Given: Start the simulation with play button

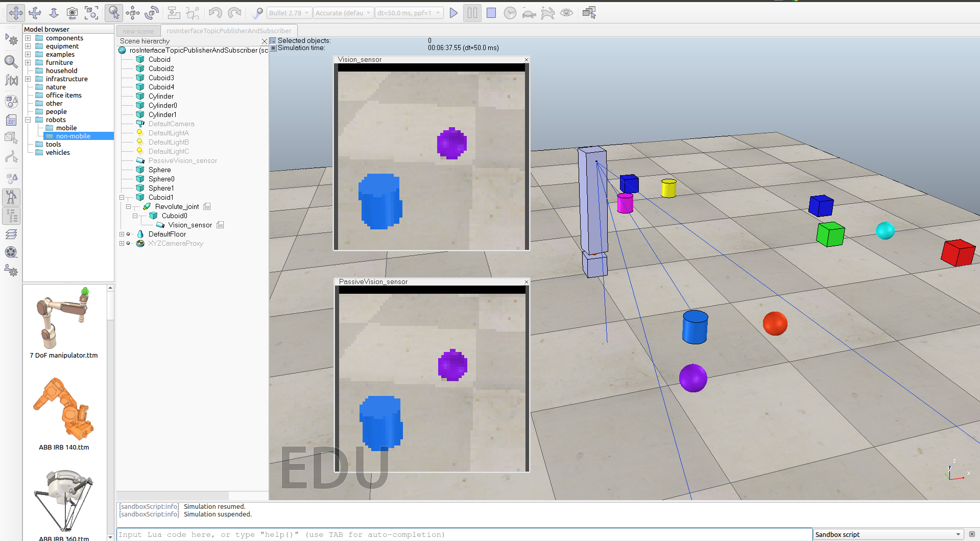Looking at the screenshot, I should coord(453,13).
